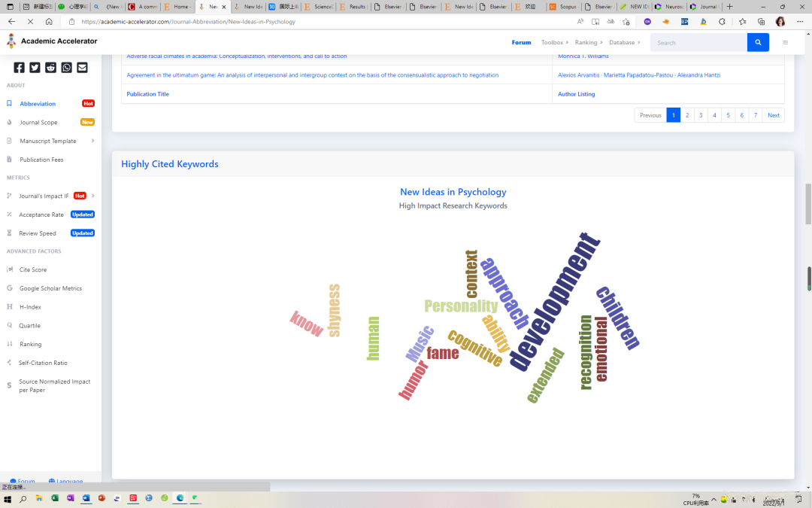Viewport: 812px width, 508px height.
Task: Stop loading the page in browser
Action: point(30,21)
